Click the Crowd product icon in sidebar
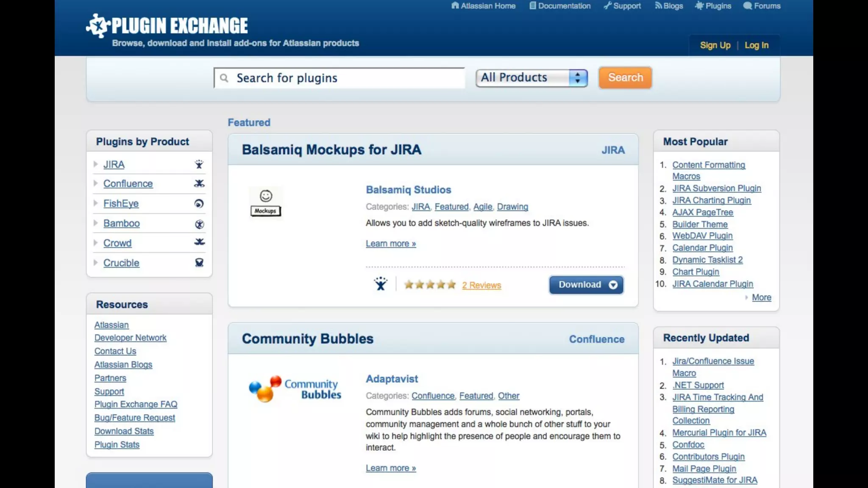 coord(199,242)
